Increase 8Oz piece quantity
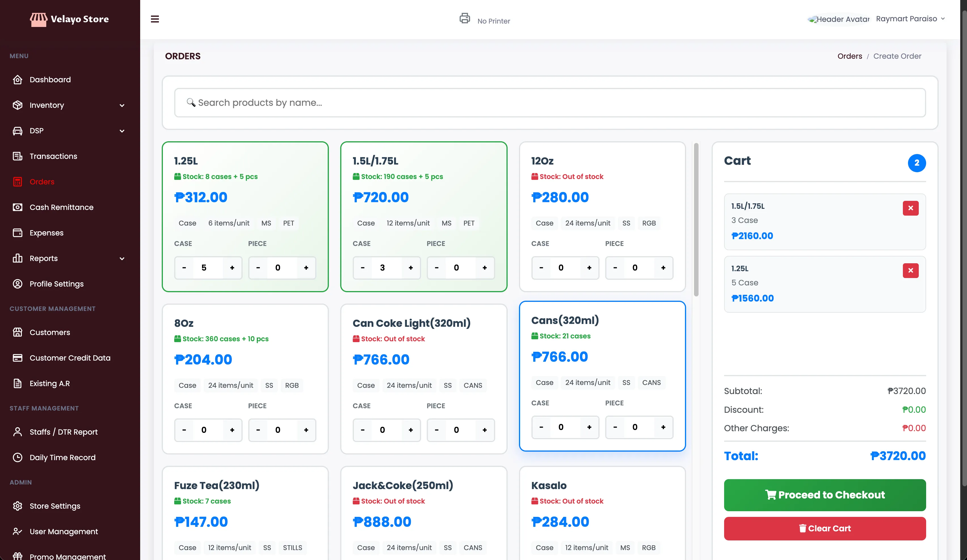This screenshot has height=560, width=967. pyautogui.click(x=306, y=430)
